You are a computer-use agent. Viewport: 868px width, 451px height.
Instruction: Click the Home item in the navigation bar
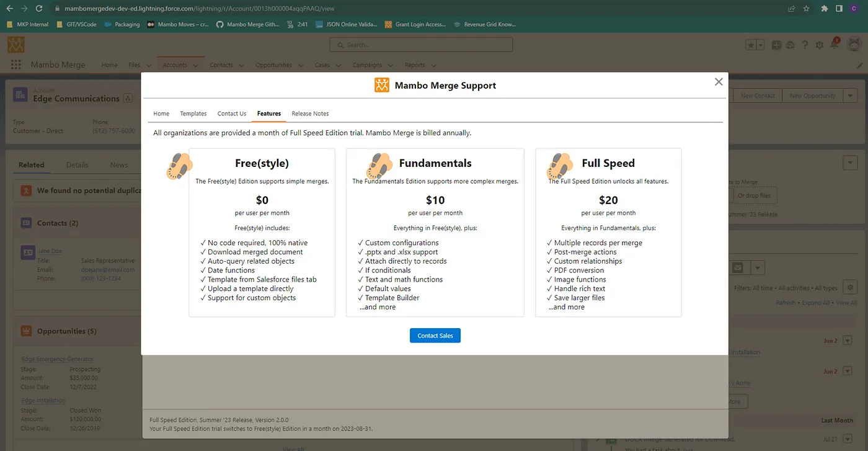tap(110, 65)
